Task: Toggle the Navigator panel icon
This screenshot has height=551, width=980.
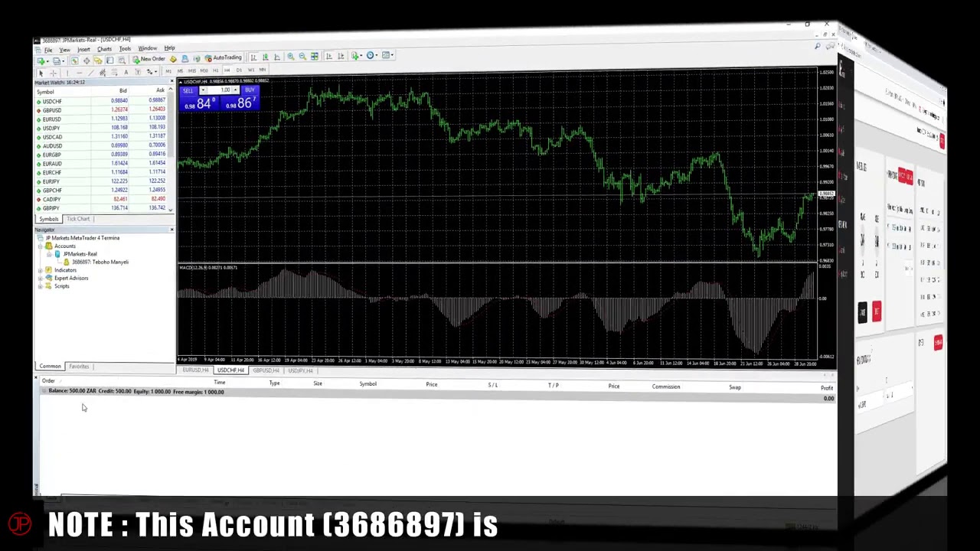Action: tap(98, 60)
